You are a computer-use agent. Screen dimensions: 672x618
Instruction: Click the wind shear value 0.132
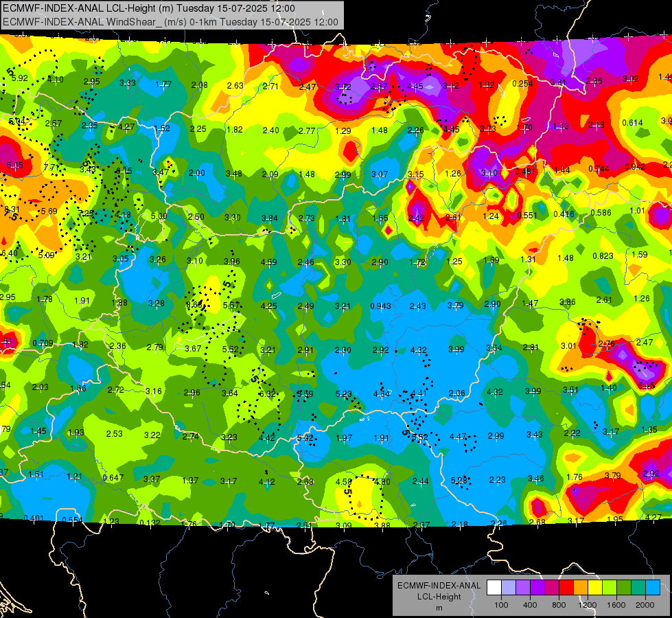pyautogui.click(x=150, y=523)
